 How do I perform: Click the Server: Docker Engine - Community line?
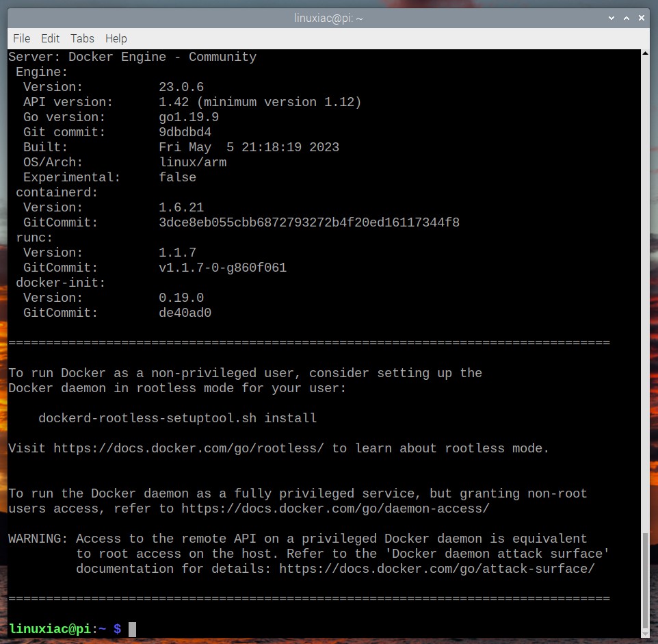[x=132, y=57]
